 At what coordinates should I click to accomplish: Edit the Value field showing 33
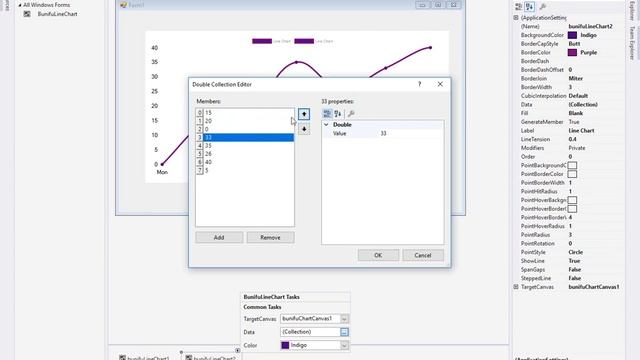coord(411,133)
